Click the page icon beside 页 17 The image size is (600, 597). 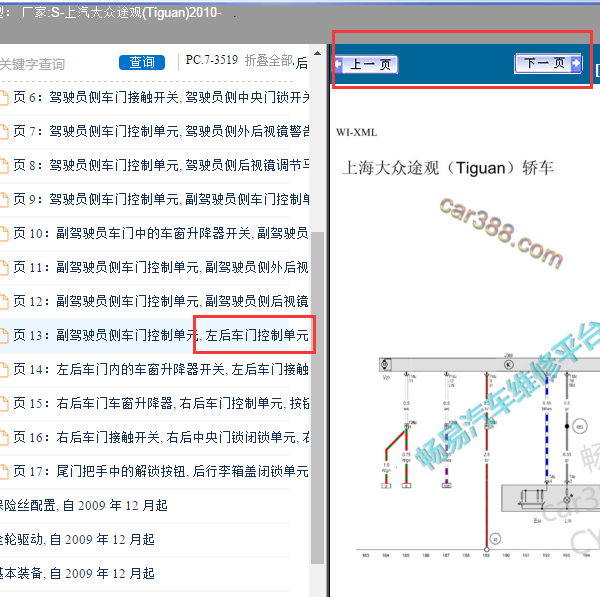(3, 472)
